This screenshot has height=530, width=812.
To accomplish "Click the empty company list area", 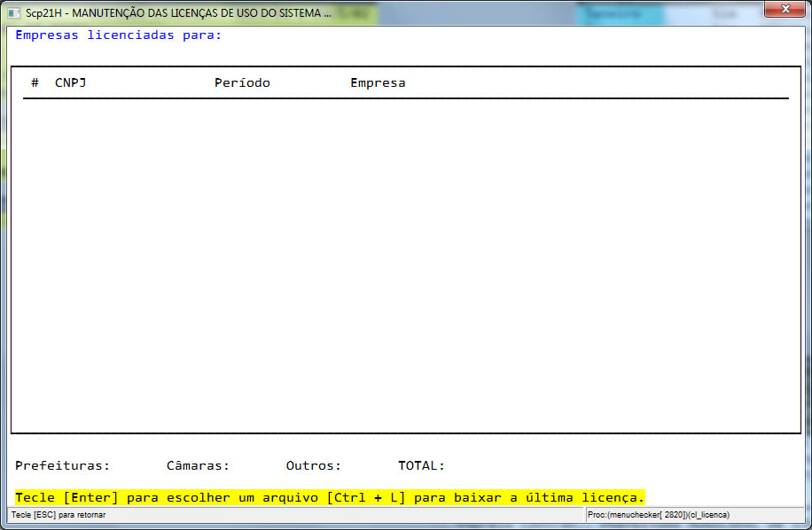I will pyautogui.click(x=405, y=265).
